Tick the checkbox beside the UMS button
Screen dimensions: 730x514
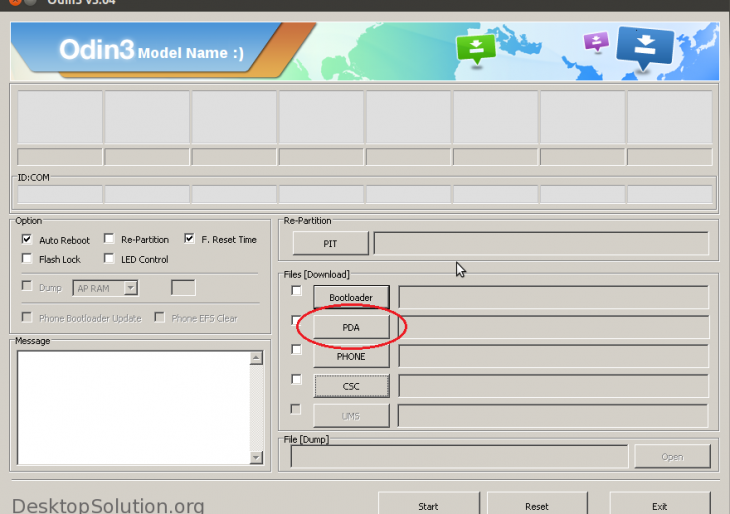pos(296,409)
